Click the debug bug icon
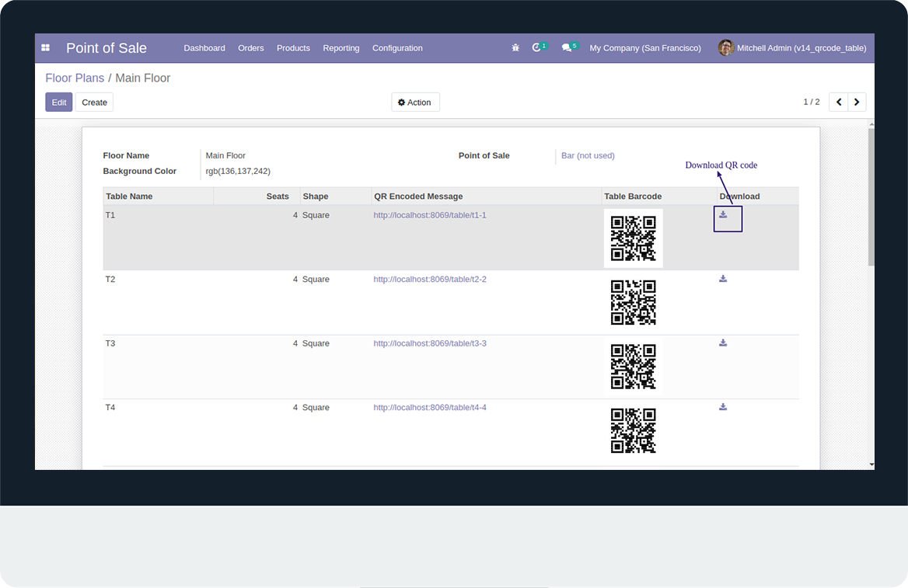 (x=515, y=48)
